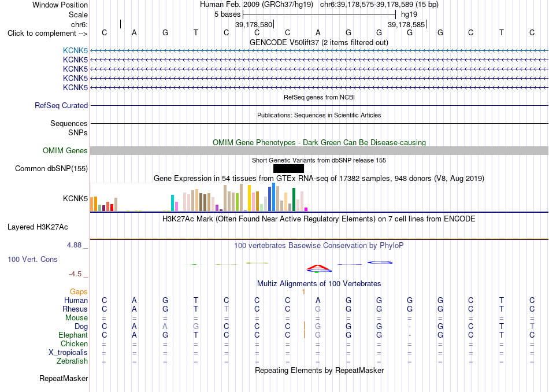Click 'Short Genetic Variants from dbSNP release 155'
This screenshot has height=392, width=549.
[x=319, y=160]
